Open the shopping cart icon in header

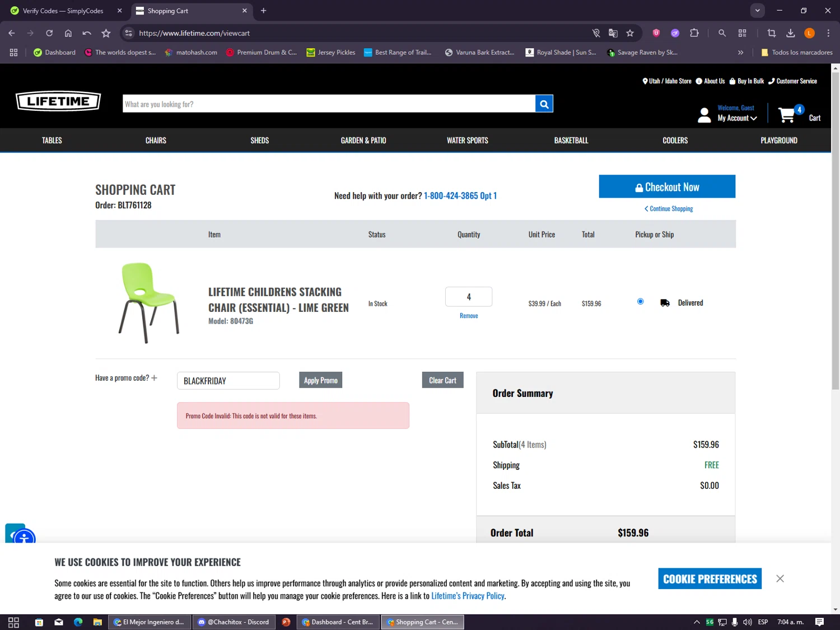tap(787, 115)
